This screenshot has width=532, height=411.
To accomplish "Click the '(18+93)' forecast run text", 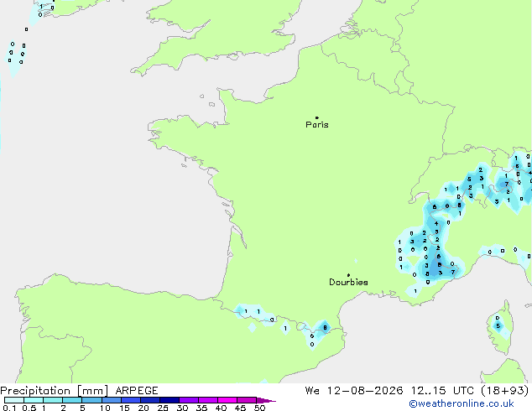I will coord(505,391).
